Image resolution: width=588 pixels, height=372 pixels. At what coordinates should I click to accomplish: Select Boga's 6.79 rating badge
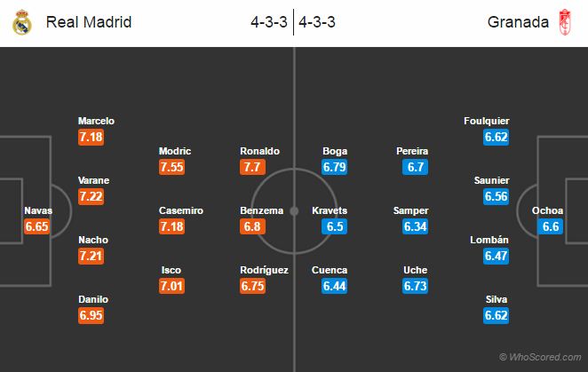334,167
